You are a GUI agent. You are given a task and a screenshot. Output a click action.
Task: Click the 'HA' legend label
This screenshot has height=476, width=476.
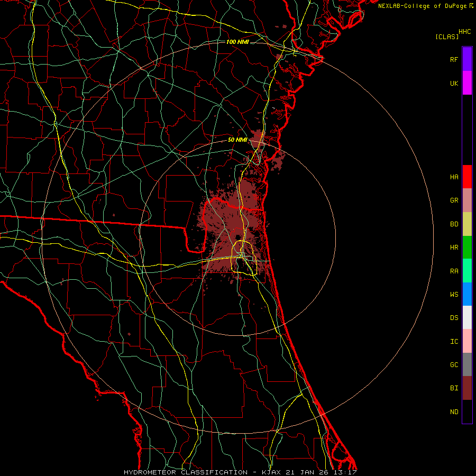pyautogui.click(x=454, y=177)
